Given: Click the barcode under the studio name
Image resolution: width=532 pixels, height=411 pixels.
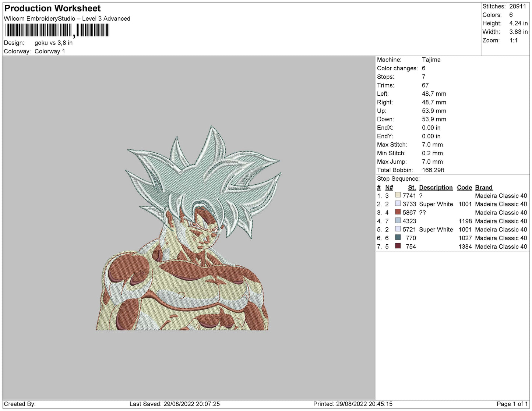Looking at the screenshot, I should (x=57, y=30).
